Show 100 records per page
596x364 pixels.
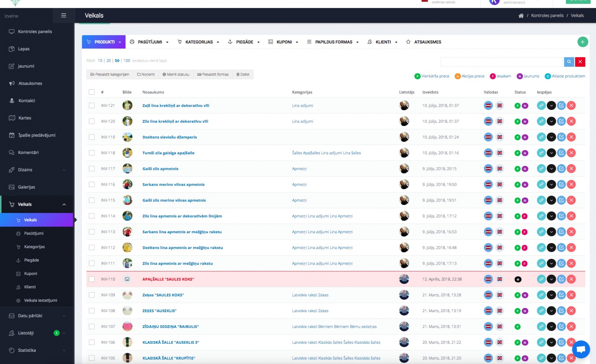point(127,61)
